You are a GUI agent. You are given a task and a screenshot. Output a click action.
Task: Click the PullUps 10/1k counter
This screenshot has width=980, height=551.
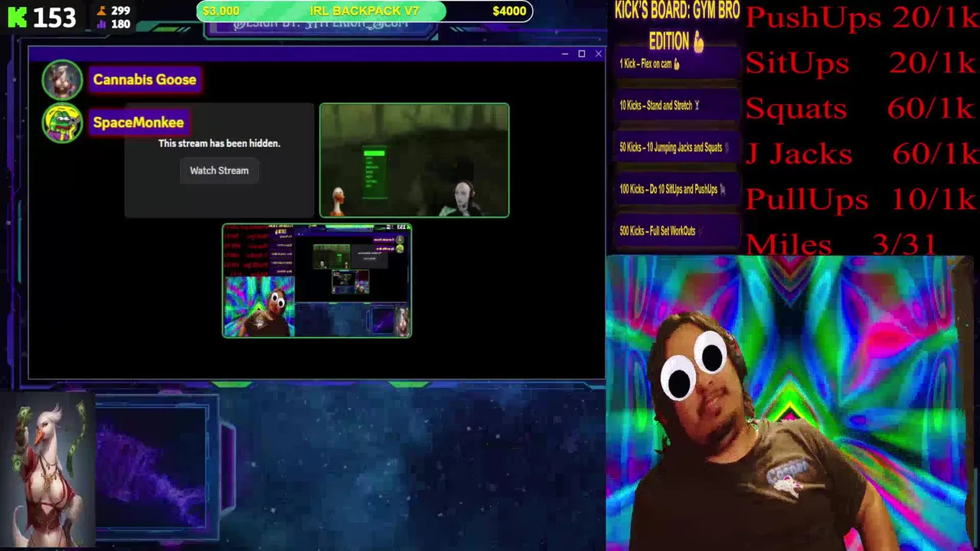coord(861,199)
